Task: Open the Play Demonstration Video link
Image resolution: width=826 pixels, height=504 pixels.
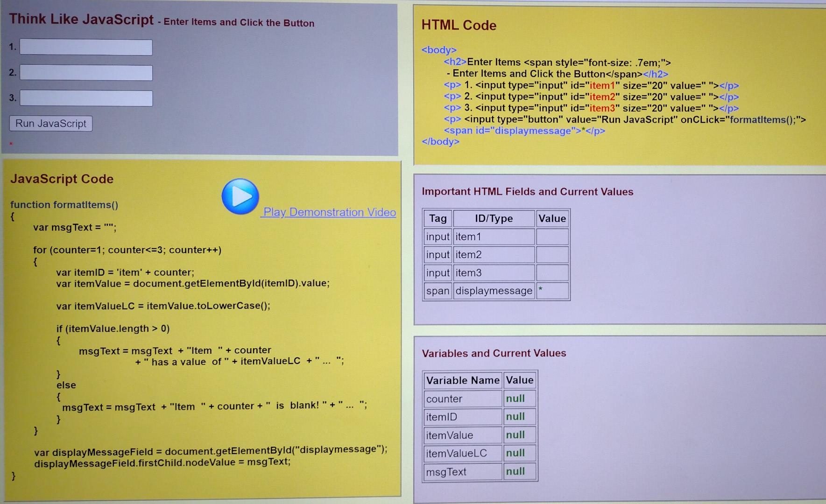Action: pos(328,212)
